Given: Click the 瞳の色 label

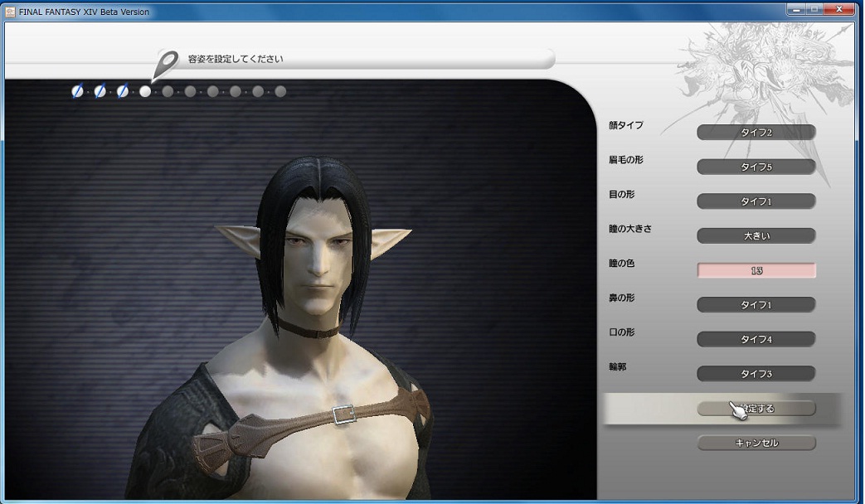Looking at the screenshot, I should click(x=622, y=264).
